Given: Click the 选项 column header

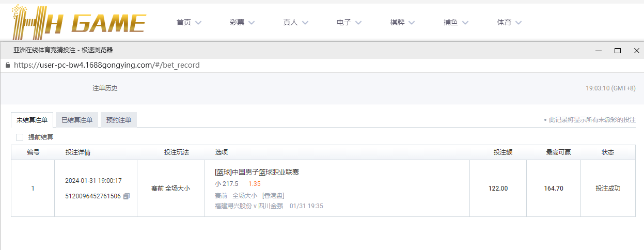Looking at the screenshot, I should [x=222, y=152].
